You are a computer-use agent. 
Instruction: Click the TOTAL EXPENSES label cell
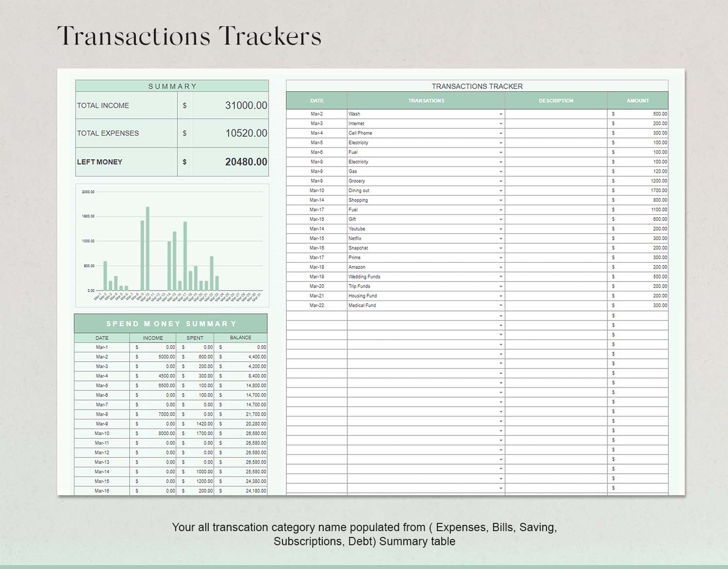pyautogui.click(x=126, y=133)
